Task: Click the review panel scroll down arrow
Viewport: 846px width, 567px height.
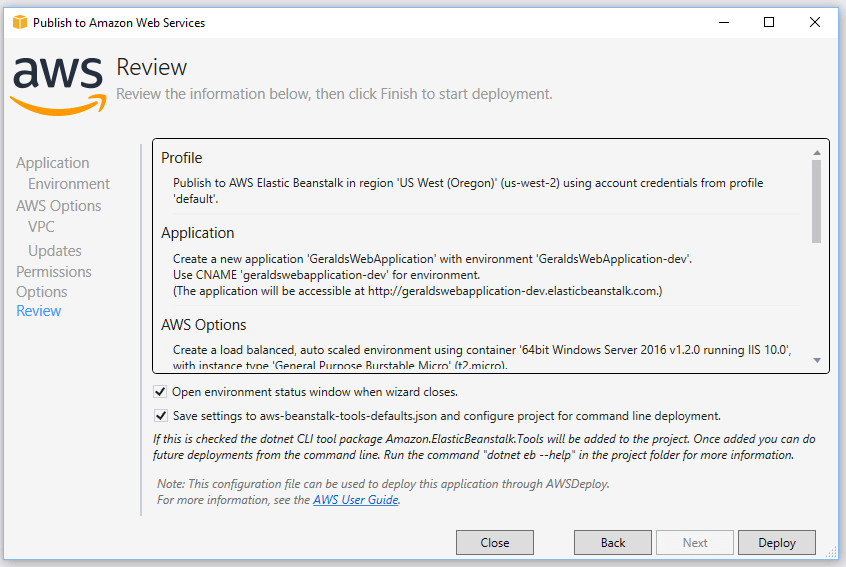Action: [817, 360]
